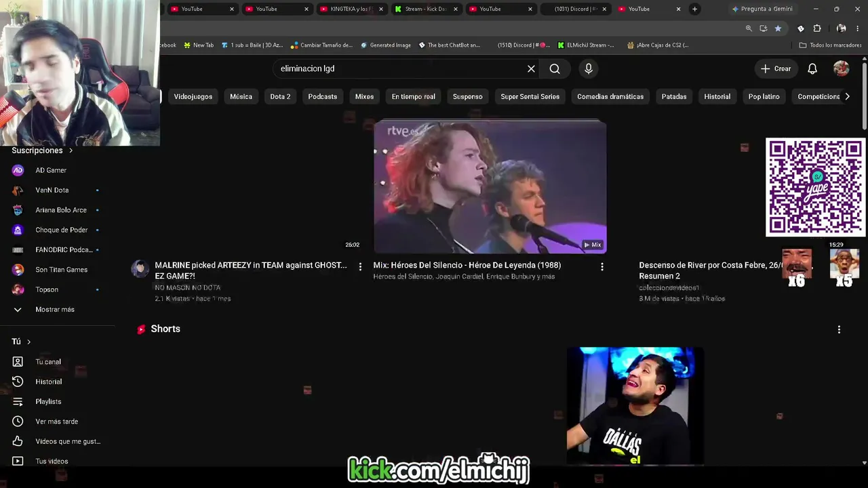Open the MALRINE picked ARTEEZY video title

251,270
